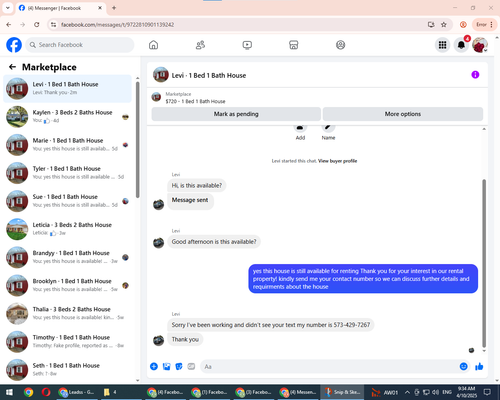
Task: Select the Marie - 1 Bed 1 Bath House chat
Action: pyautogui.click(x=67, y=145)
